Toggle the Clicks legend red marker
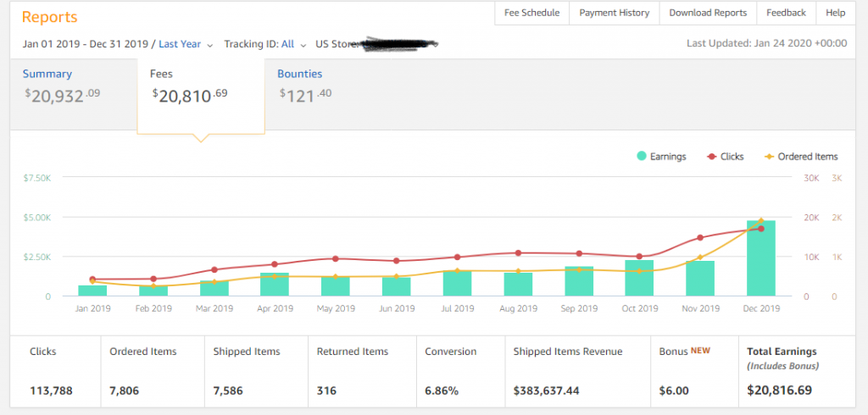The width and height of the screenshot is (868, 415). 711,157
